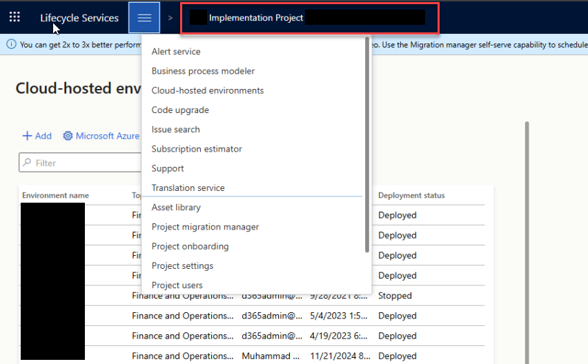Click the Add button
Image resolution: width=588 pixels, height=364 pixels.
(x=37, y=136)
